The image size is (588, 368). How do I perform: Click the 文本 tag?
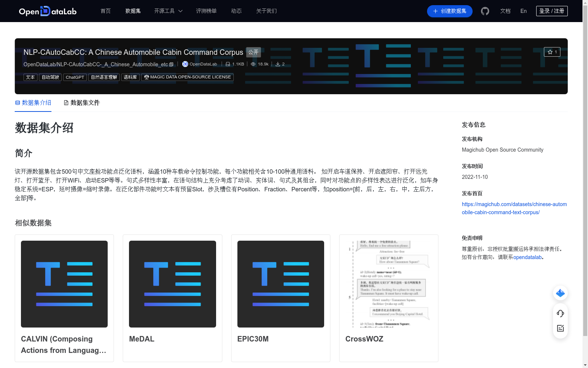(x=31, y=77)
